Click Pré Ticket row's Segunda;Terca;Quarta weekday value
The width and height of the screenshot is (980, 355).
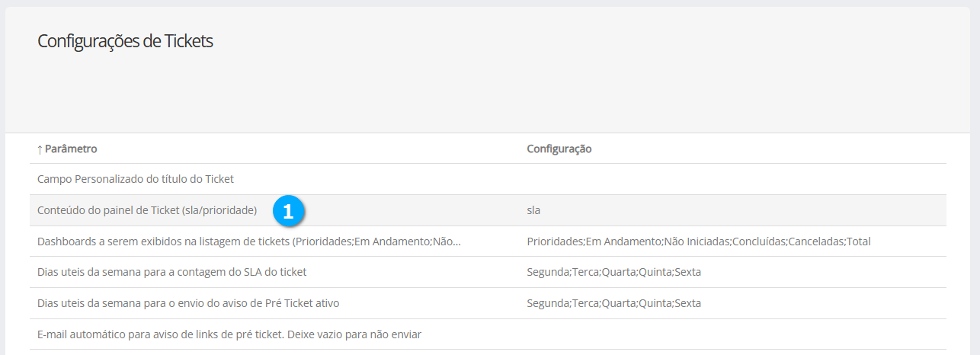(x=613, y=303)
